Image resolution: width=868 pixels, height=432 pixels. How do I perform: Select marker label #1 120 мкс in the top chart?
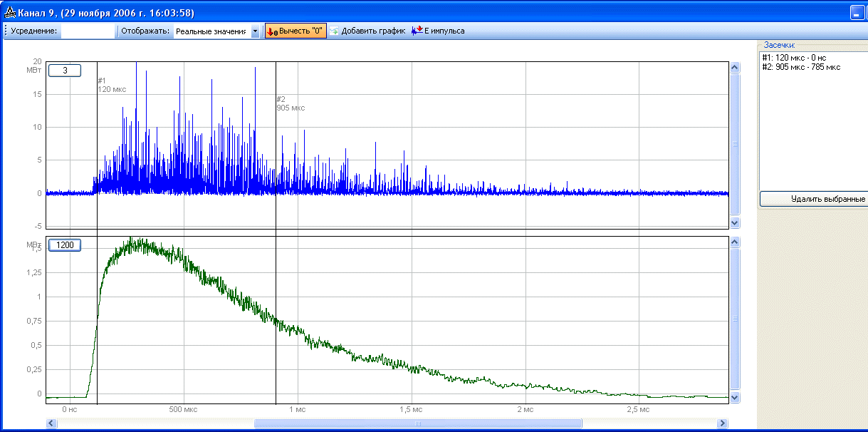[x=112, y=85]
